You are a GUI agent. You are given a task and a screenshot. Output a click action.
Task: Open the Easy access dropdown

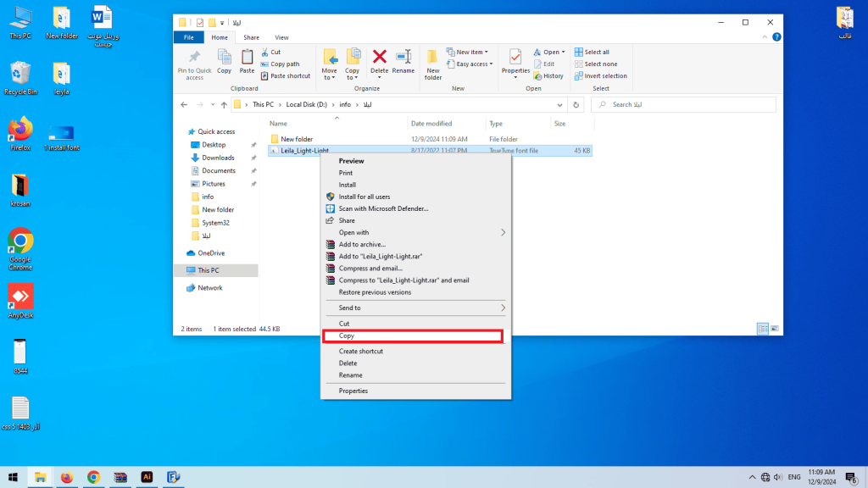(471, 64)
